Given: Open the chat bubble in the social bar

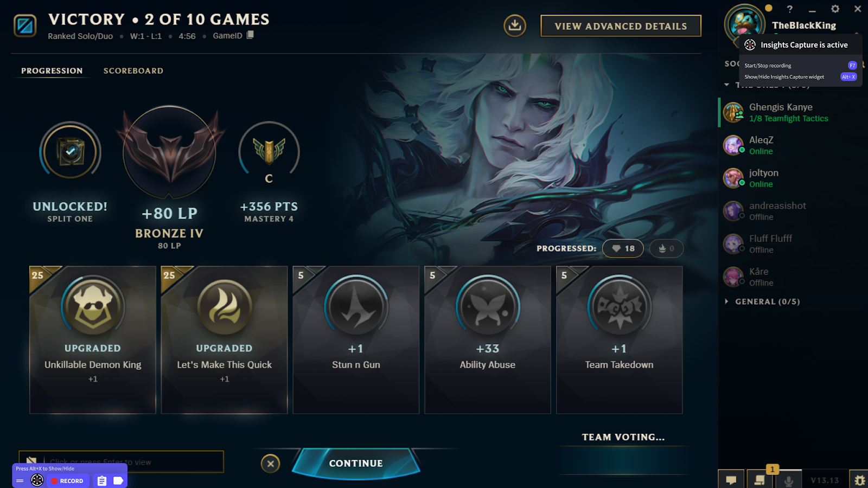Looking at the screenshot, I should pos(731,480).
